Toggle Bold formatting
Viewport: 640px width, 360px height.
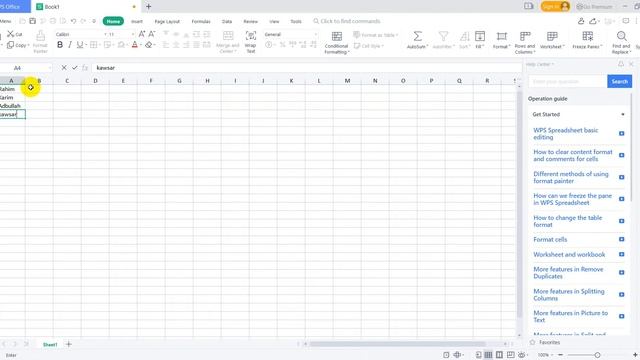[60, 45]
